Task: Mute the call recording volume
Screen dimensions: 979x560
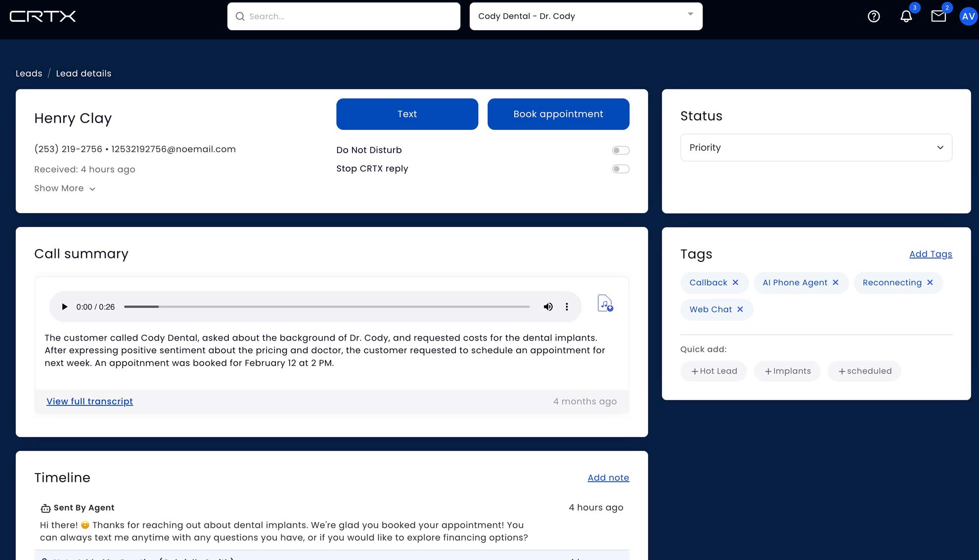Action: coord(548,306)
